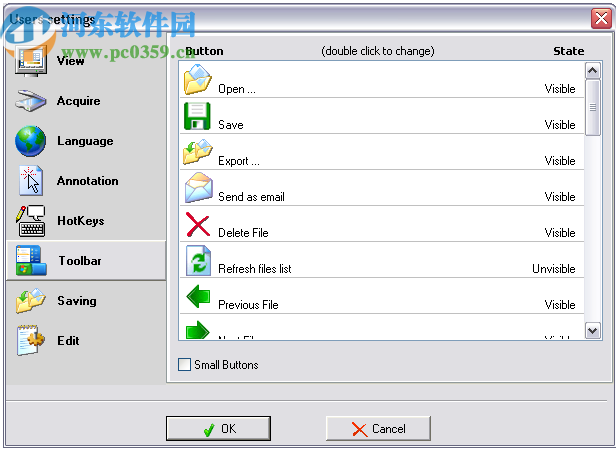
Task: Select the "Save" row label
Action: [x=231, y=125]
